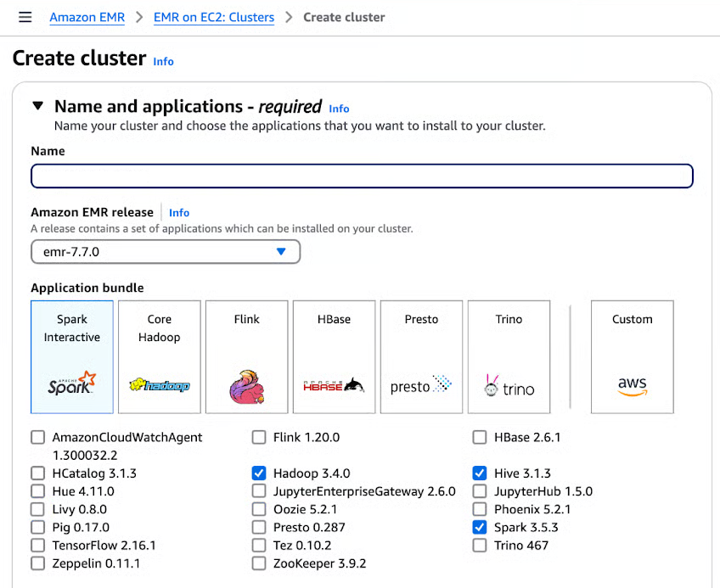Enable Tez 0.10.2

(259, 546)
